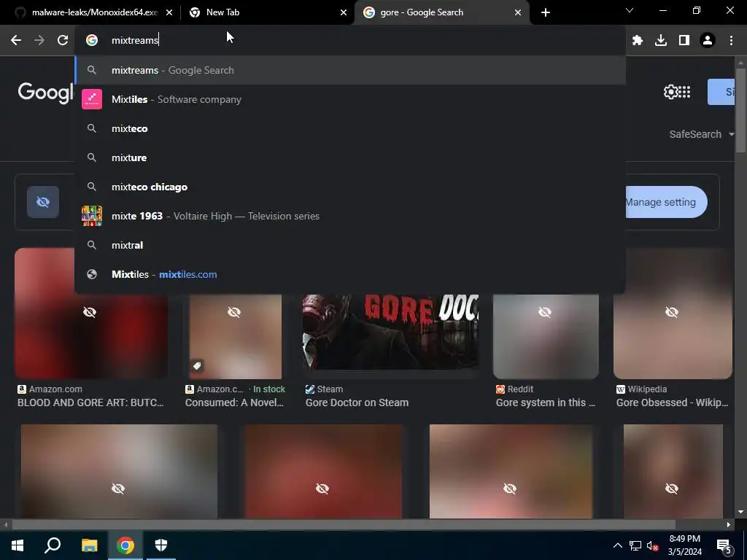Viewport: 747px width, 560px height.
Task: Choose the mixture suggestion
Action: point(350,157)
